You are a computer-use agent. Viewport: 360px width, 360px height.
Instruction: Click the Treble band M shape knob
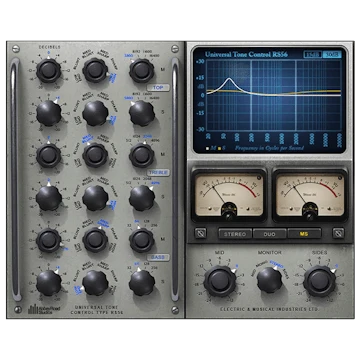95,155
